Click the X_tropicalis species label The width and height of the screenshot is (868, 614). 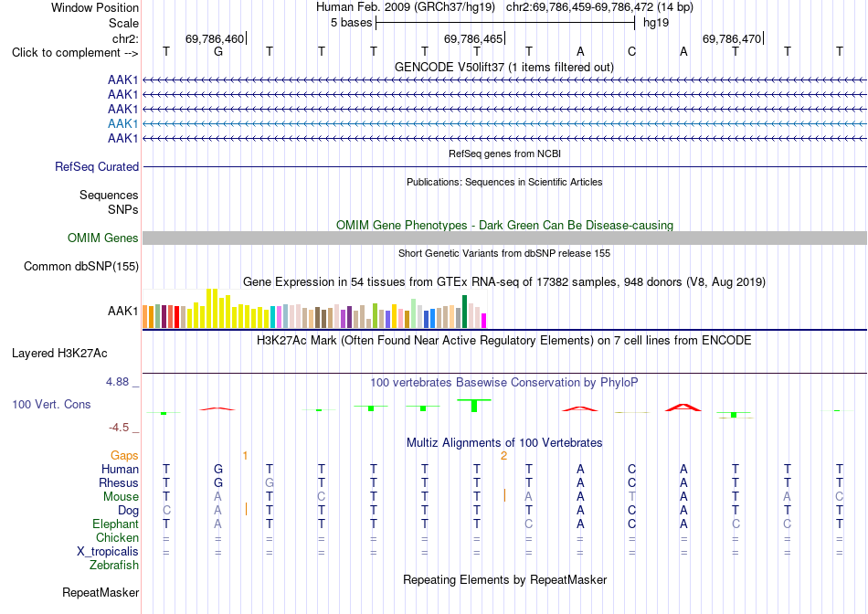pyautogui.click(x=108, y=552)
